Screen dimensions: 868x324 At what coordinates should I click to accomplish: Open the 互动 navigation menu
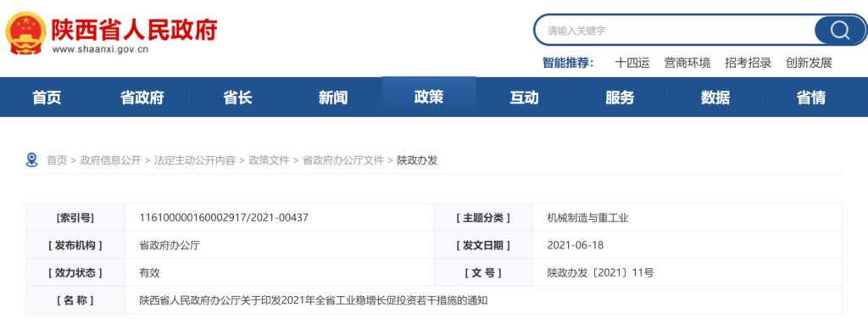pos(524,98)
